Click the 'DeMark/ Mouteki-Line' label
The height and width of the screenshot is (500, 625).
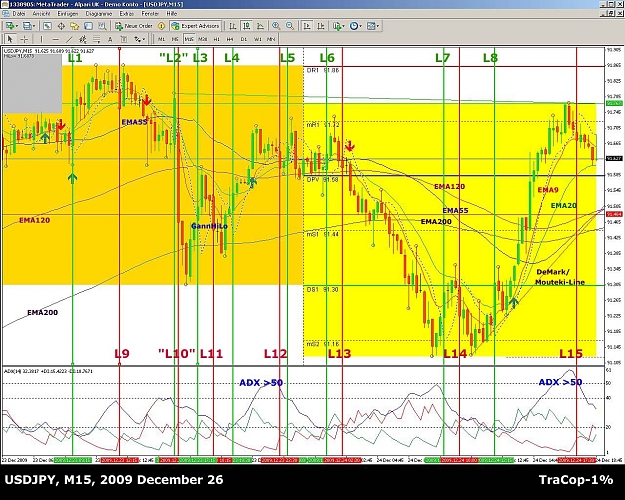coord(560,277)
